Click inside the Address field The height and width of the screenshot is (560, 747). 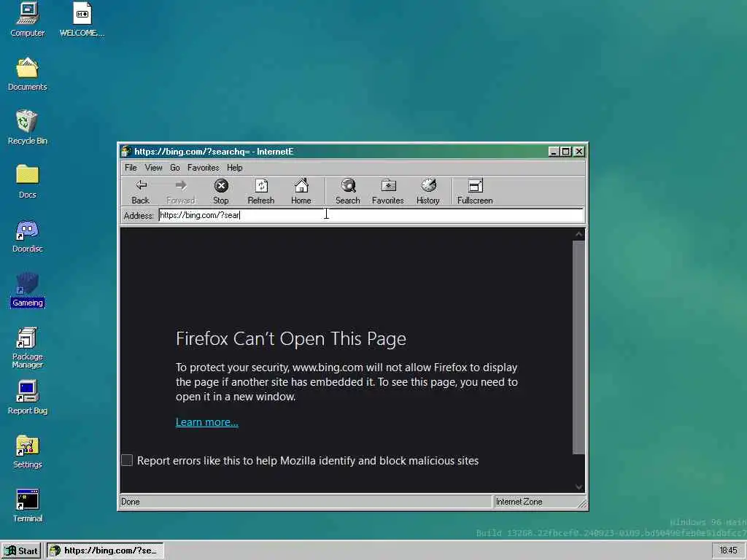371,215
